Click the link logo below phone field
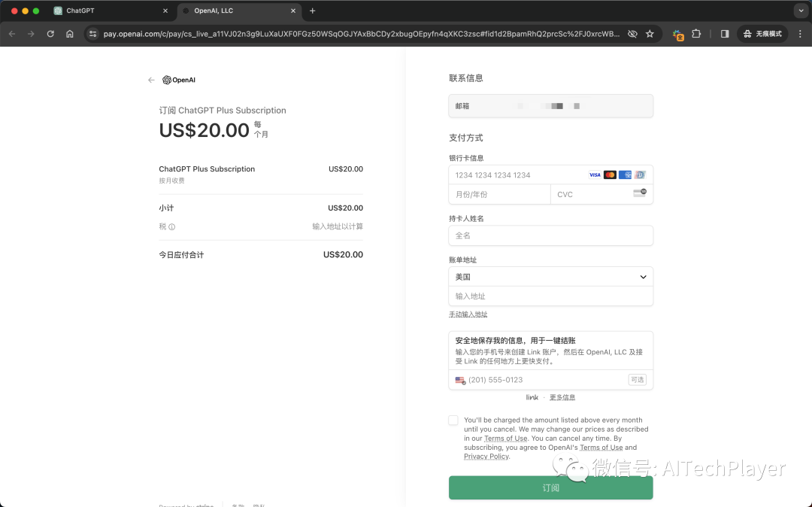This screenshot has width=812, height=507. [x=532, y=397]
